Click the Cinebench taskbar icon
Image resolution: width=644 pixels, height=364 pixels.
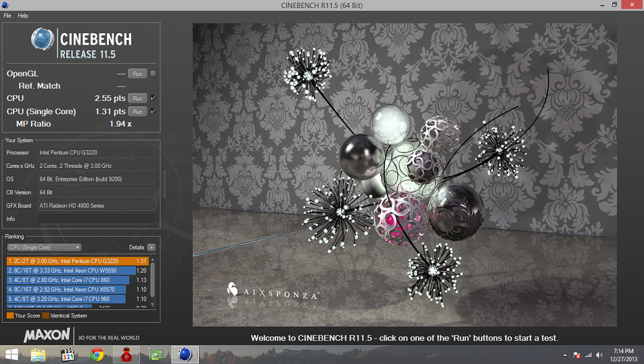point(185,355)
